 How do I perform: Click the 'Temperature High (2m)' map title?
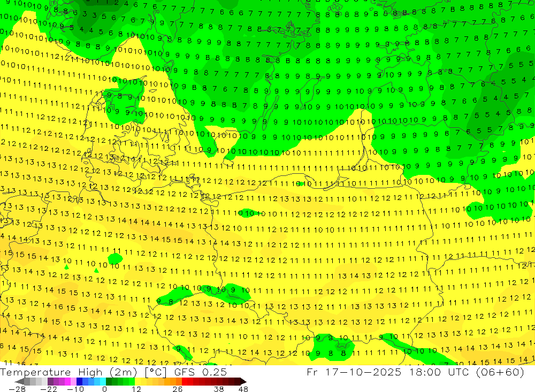click(68, 372)
